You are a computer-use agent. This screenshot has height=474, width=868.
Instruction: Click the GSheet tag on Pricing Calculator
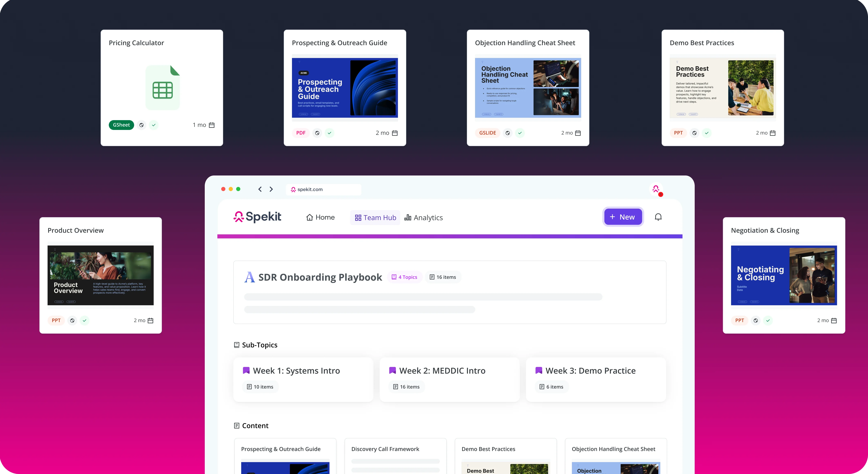(121, 125)
